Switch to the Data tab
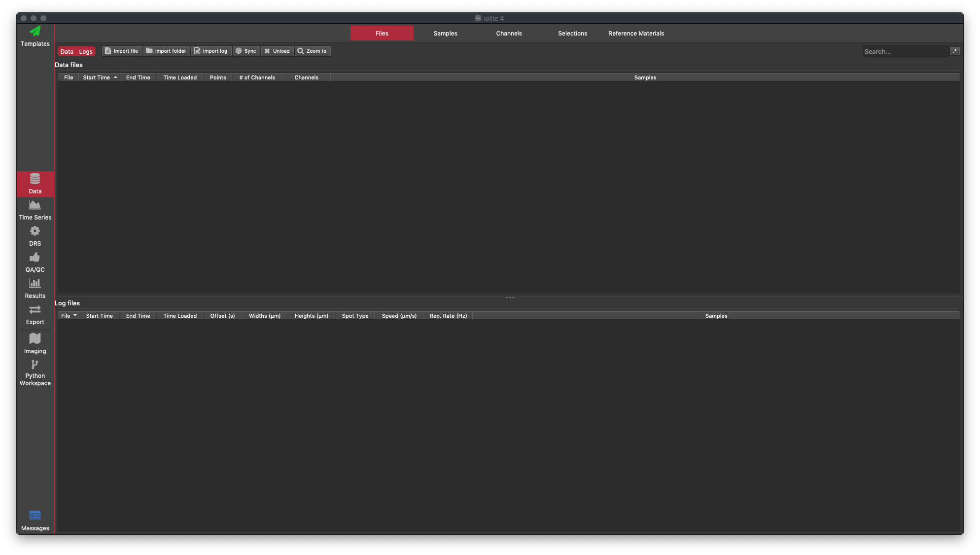980x555 pixels. point(67,50)
